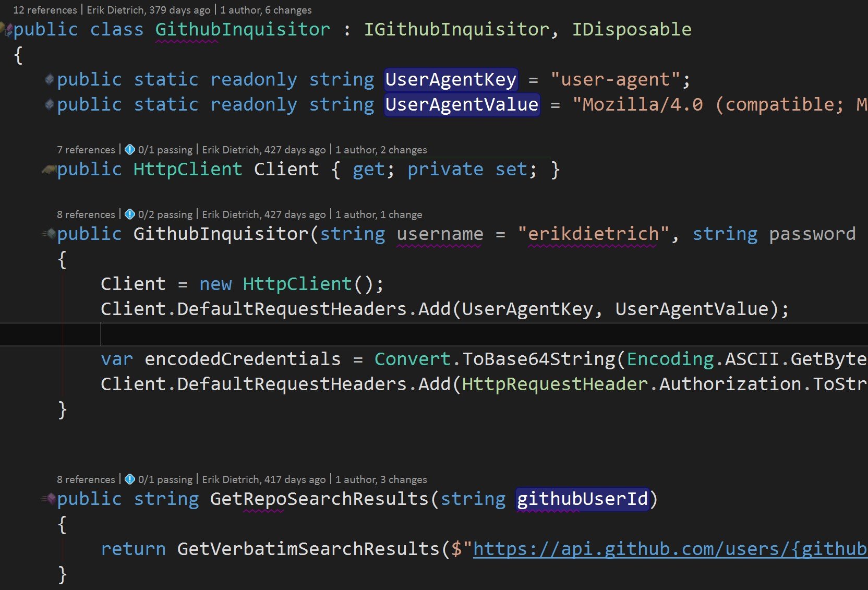
Task: Click 'Erik Dietrich, 417 days ago' CodeLens
Action: [263, 479]
